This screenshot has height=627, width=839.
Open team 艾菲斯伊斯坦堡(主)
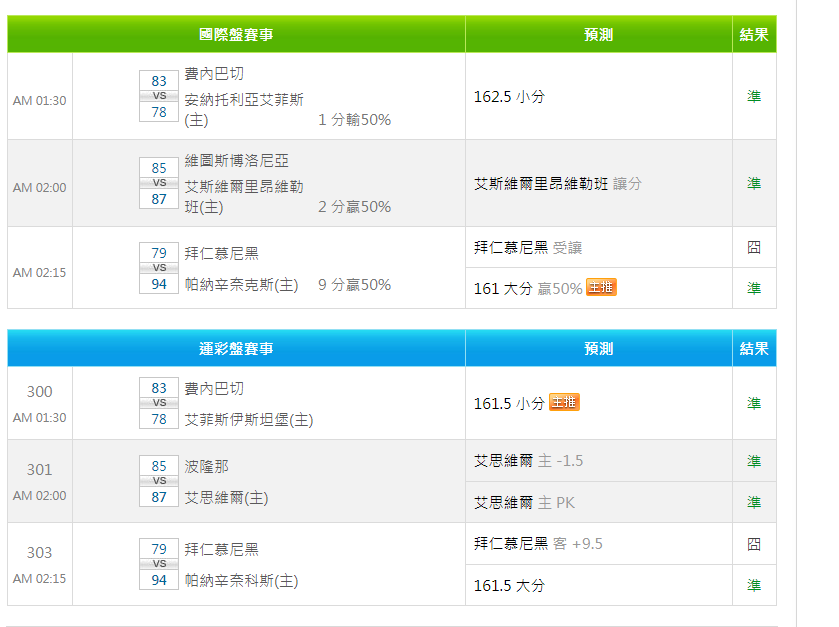pos(249,420)
